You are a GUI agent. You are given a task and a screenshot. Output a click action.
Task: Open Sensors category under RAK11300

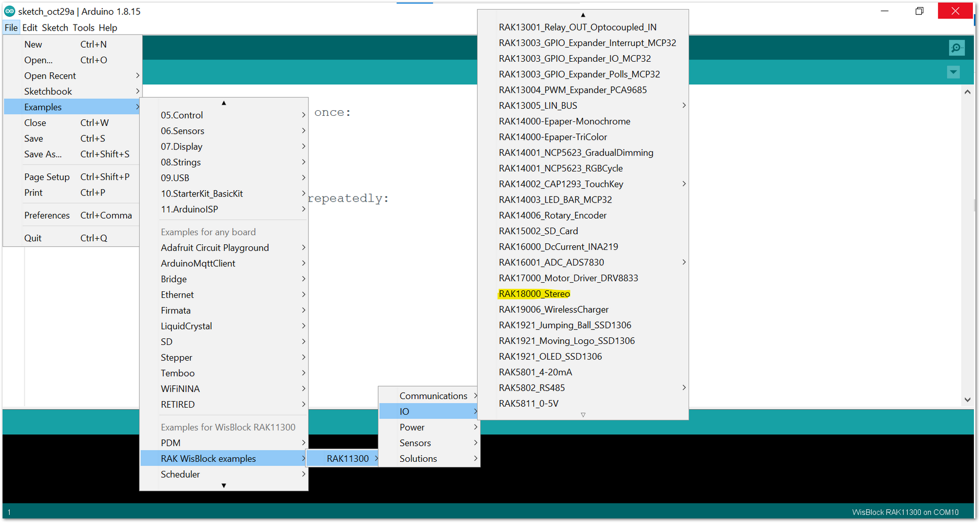[x=429, y=443]
